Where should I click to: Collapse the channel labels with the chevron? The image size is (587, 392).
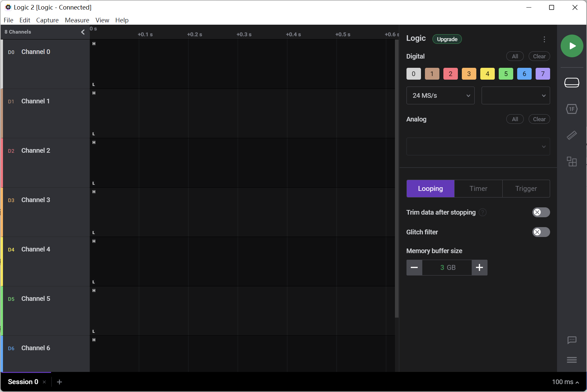(x=83, y=32)
